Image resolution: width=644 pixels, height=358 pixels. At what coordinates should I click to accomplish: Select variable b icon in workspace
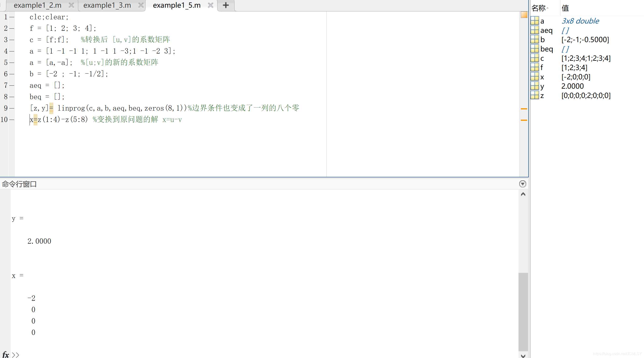535,40
